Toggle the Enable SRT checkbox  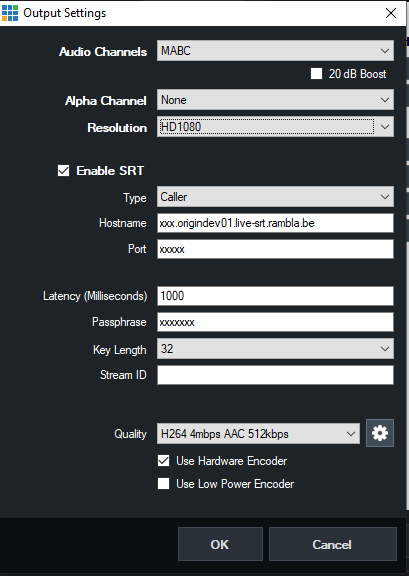[x=63, y=170]
